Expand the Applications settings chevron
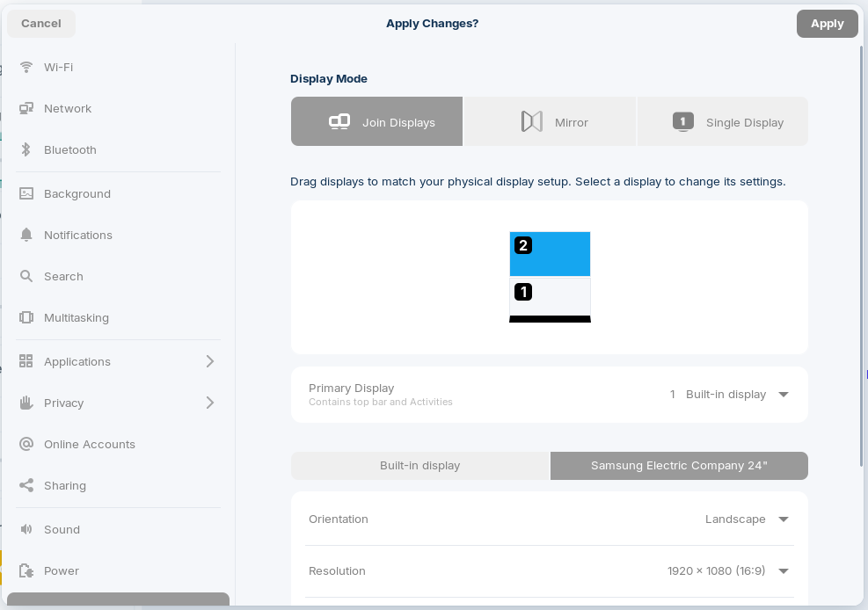 (210, 361)
